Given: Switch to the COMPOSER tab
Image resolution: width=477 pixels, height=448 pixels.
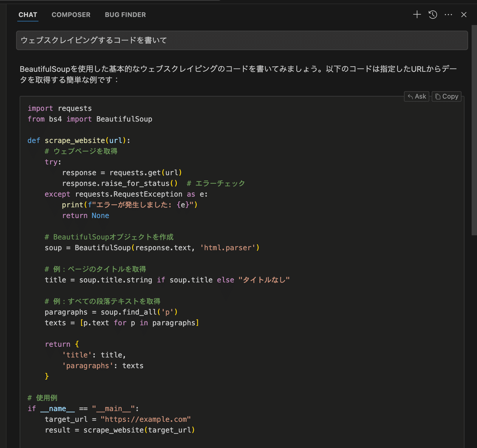Looking at the screenshot, I should pyautogui.click(x=71, y=15).
